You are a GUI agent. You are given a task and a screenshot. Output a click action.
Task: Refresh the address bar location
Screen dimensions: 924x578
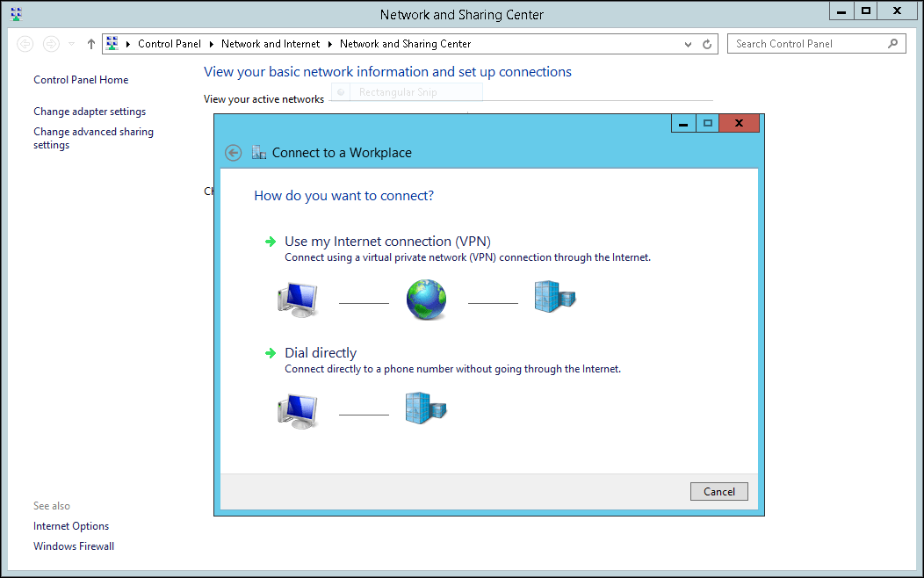pyautogui.click(x=707, y=44)
